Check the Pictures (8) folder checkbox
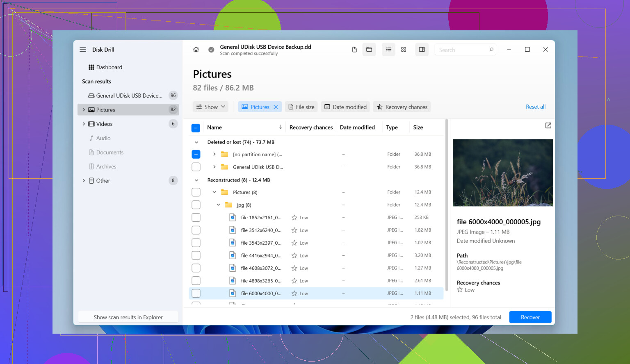This screenshot has height=364, width=630. click(x=196, y=192)
